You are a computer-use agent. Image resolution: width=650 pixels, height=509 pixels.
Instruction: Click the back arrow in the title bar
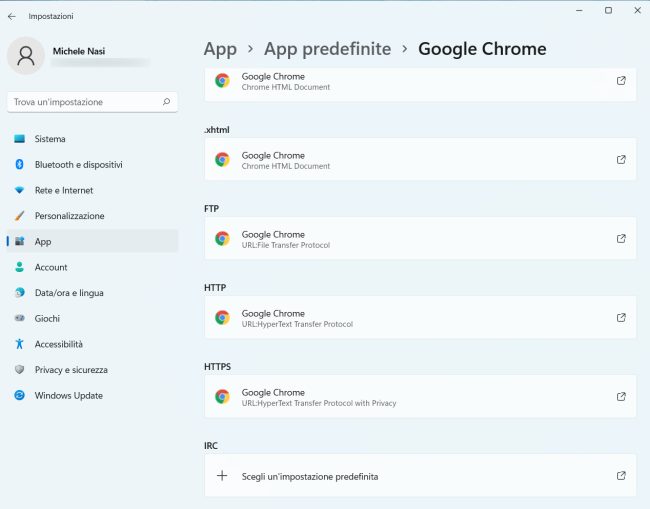[x=12, y=16]
